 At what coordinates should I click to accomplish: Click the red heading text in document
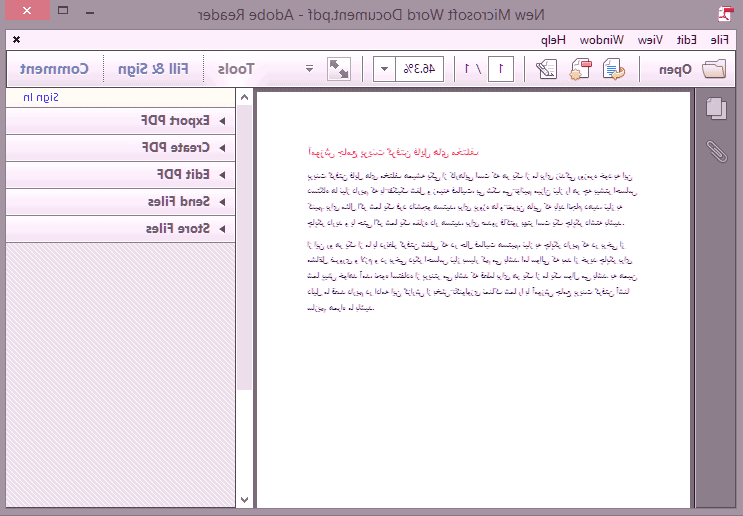393,152
